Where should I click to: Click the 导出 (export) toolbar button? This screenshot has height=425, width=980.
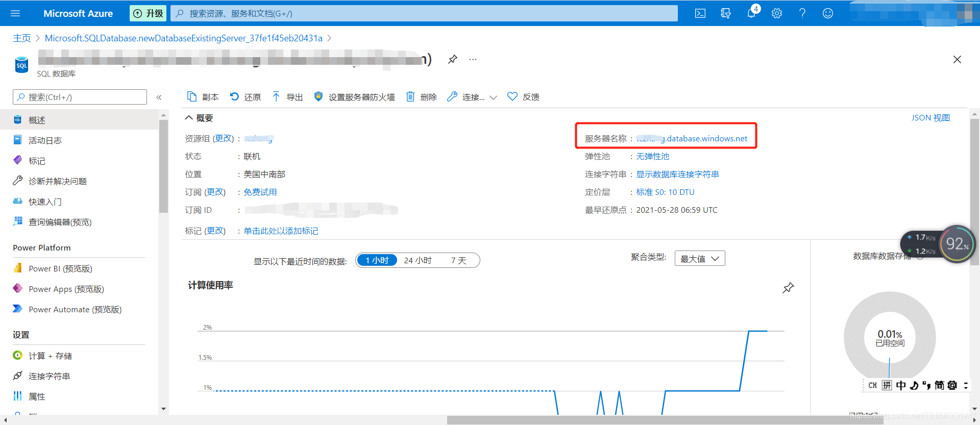[x=287, y=97]
